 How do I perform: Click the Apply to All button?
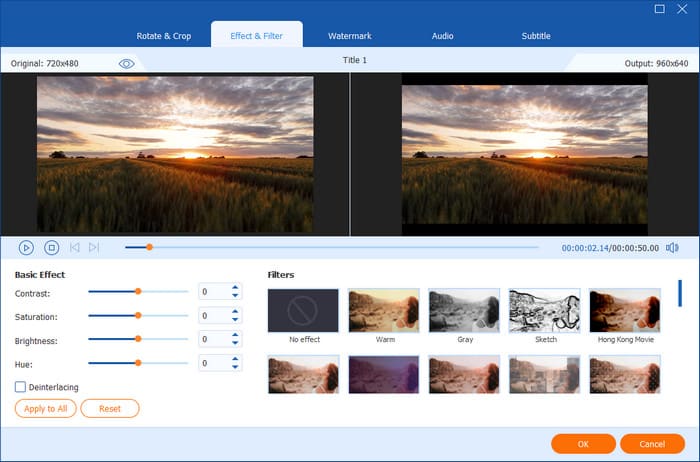[45, 408]
